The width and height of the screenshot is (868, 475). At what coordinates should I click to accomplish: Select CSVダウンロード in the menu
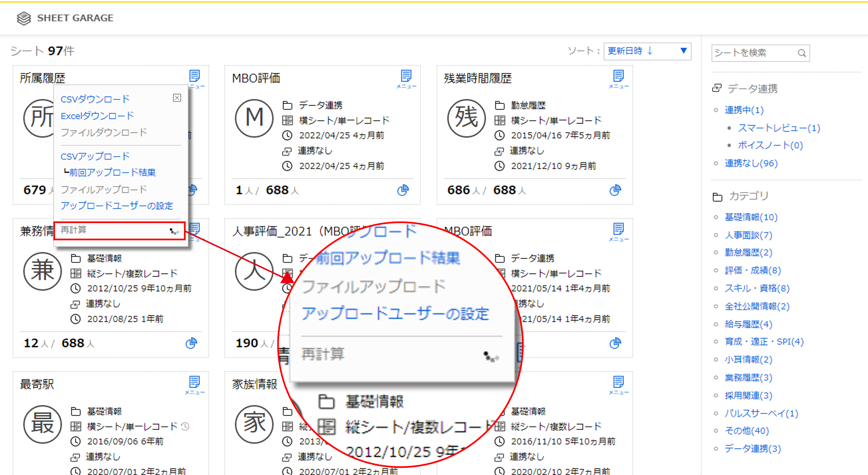(x=95, y=99)
